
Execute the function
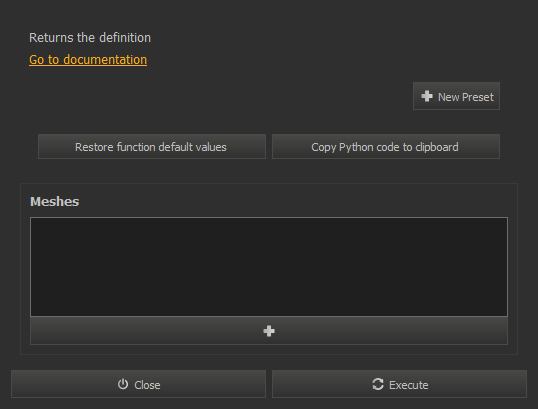[399, 384]
